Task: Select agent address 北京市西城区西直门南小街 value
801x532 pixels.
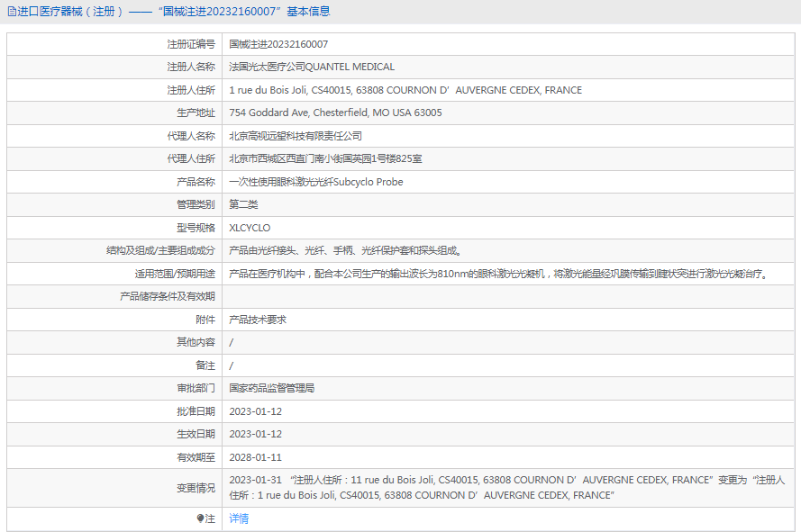Action: [325, 158]
